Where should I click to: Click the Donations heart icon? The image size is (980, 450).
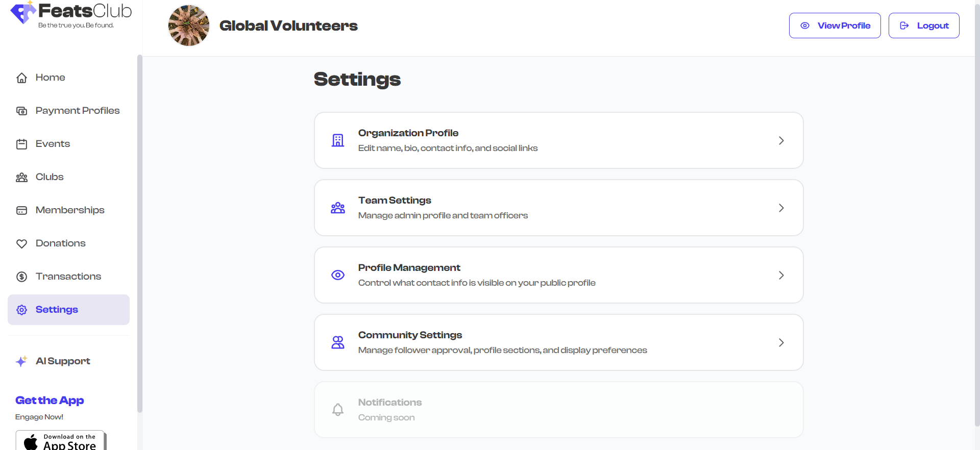click(21, 244)
